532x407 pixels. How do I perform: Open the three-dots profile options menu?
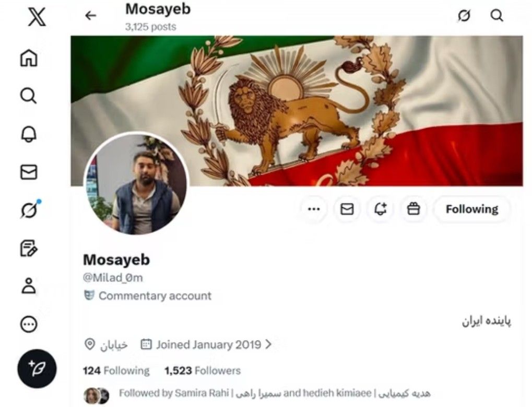point(314,209)
